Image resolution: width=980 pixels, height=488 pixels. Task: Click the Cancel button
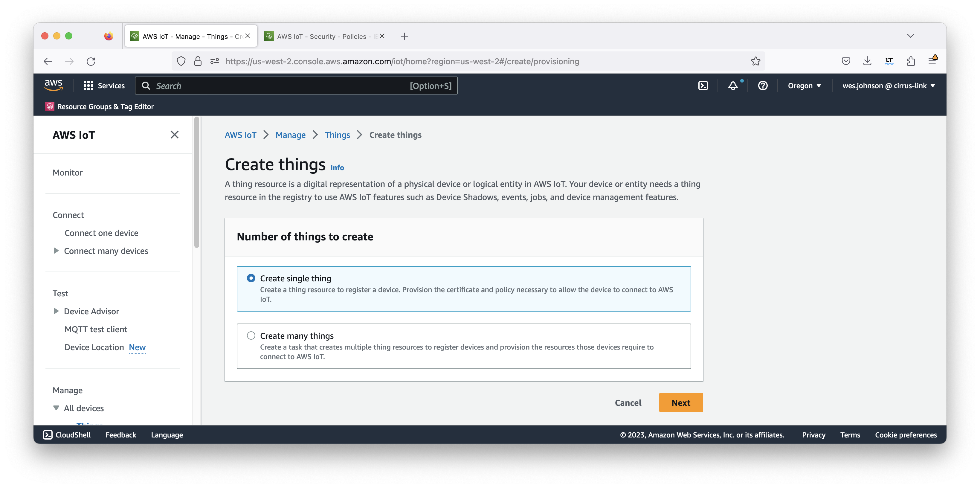[628, 402]
